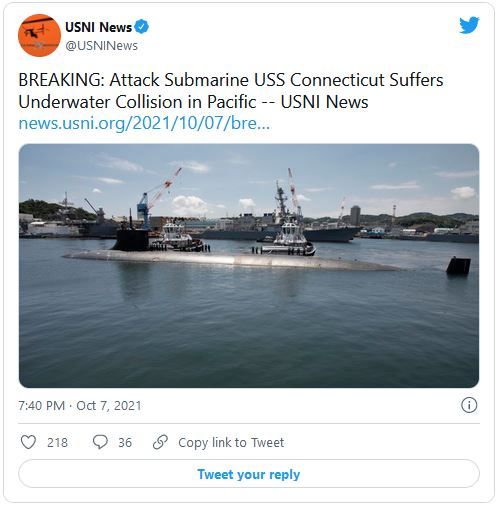Viewport: 499px width, 512px height.
Task: Open the news.usni.org article link
Action: 144,123
